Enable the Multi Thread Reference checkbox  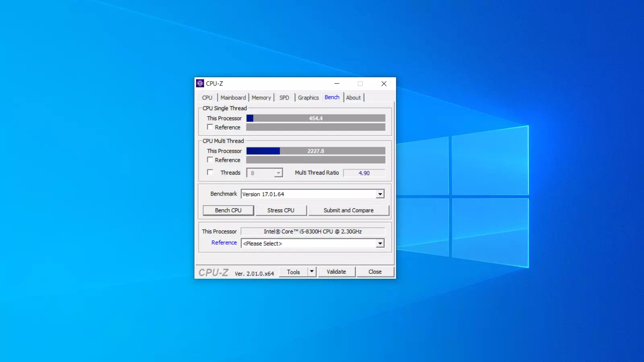coord(210,160)
